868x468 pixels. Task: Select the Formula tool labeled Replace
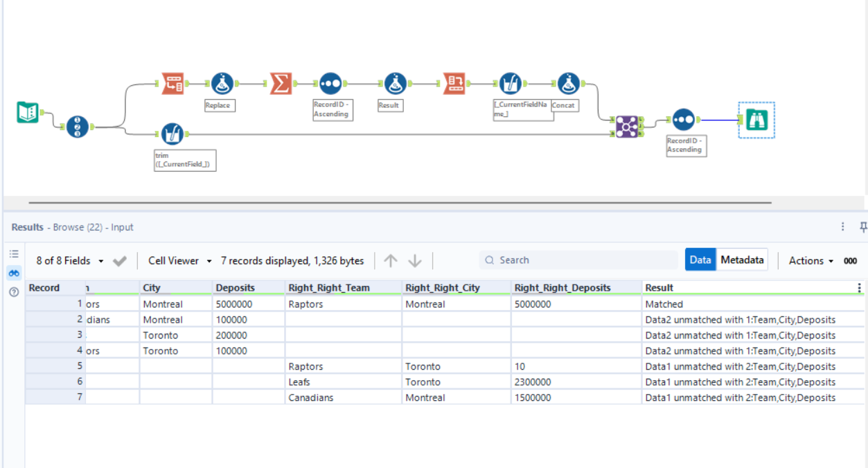pos(222,82)
